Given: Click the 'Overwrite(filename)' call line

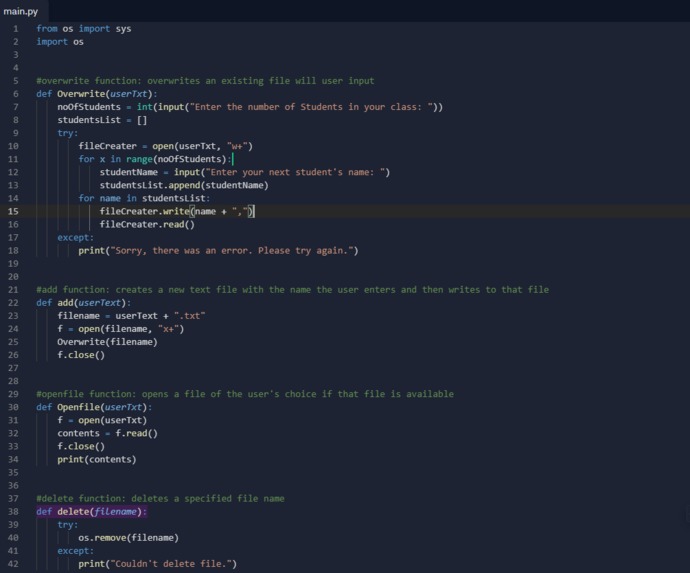Looking at the screenshot, I should [107, 342].
